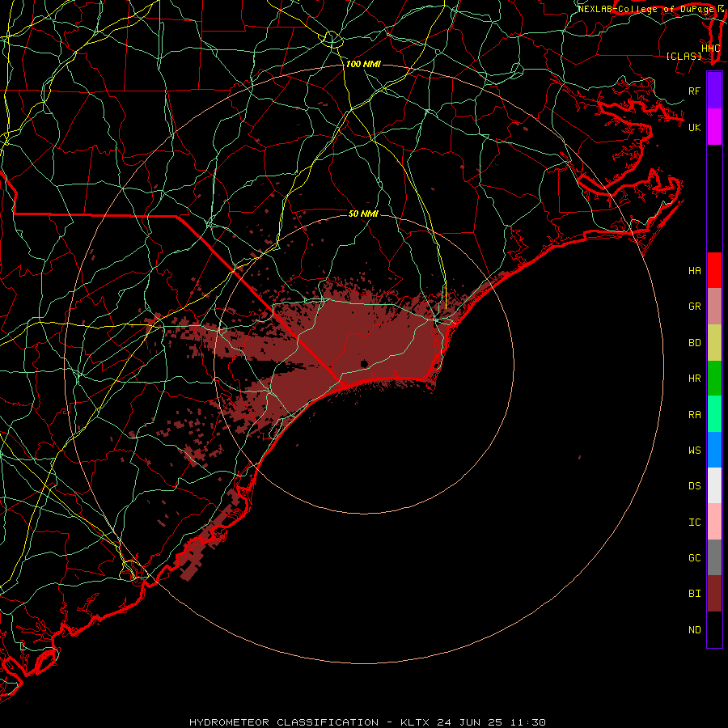
Task: Click the HYDROMETEOR CLASSIFICATION title text
Action: [x=284, y=722]
